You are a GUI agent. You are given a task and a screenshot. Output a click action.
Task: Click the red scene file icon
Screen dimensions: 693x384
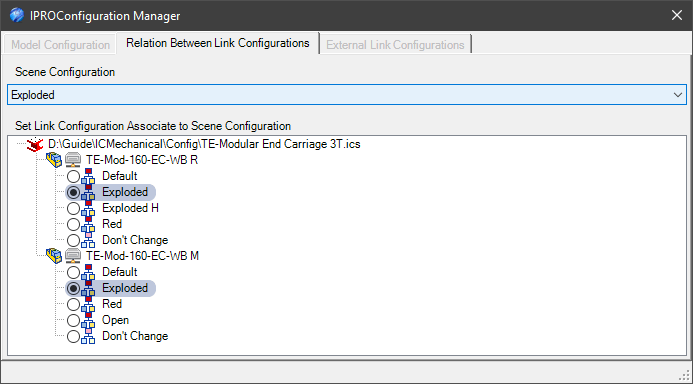pos(35,144)
